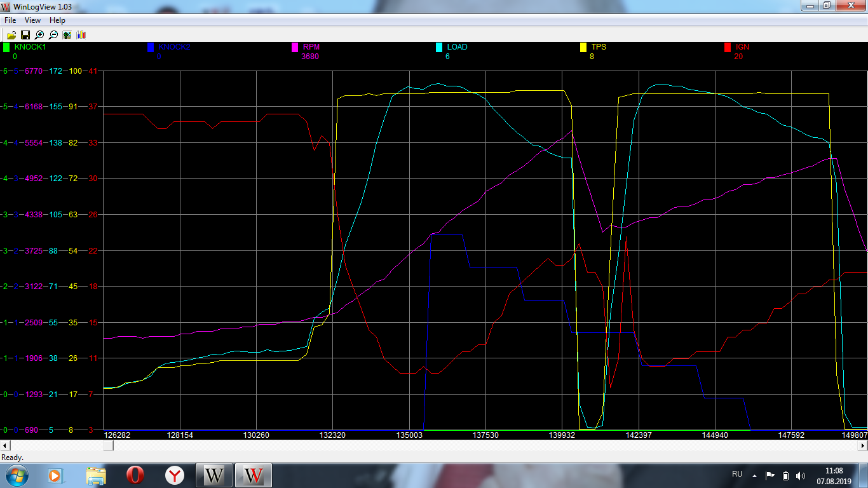Select the LOAD channel label
This screenshot has width=868, height=488.
coord(457,47)
